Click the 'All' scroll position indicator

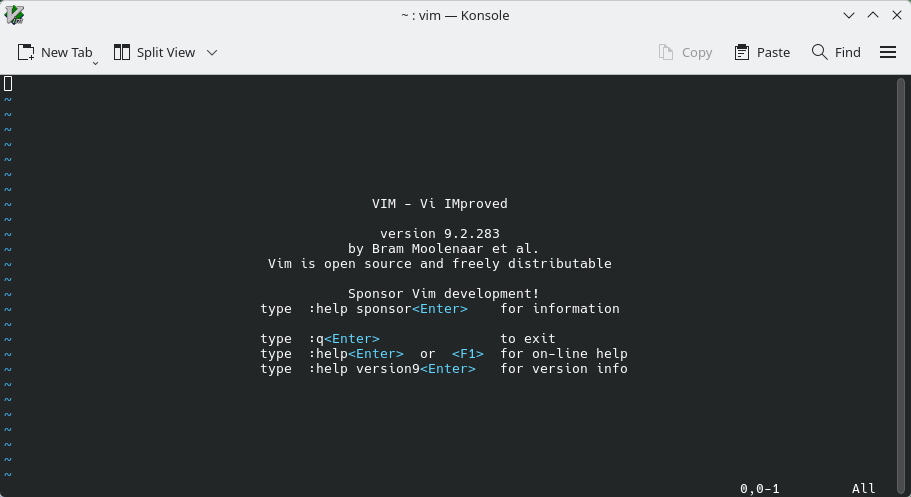point(863,489)
